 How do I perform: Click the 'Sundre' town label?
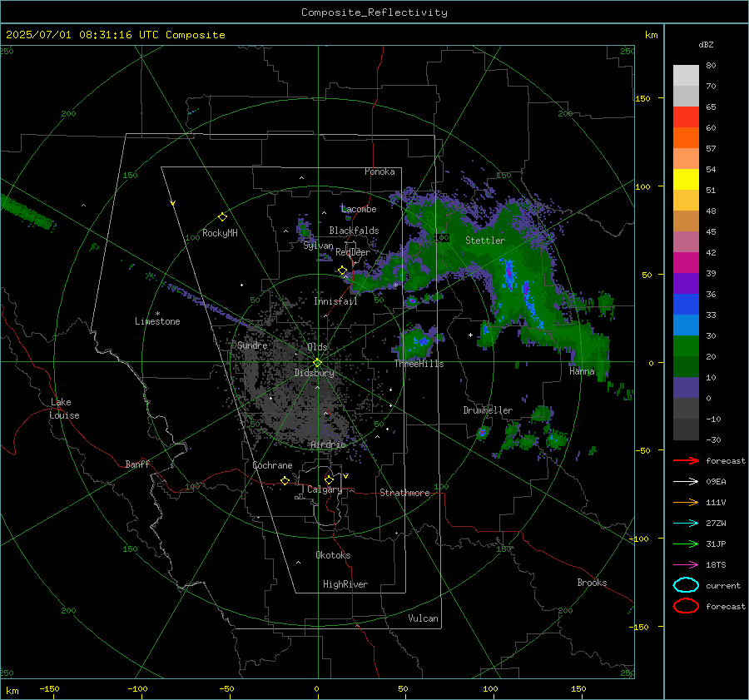click(x=252, y=345)
